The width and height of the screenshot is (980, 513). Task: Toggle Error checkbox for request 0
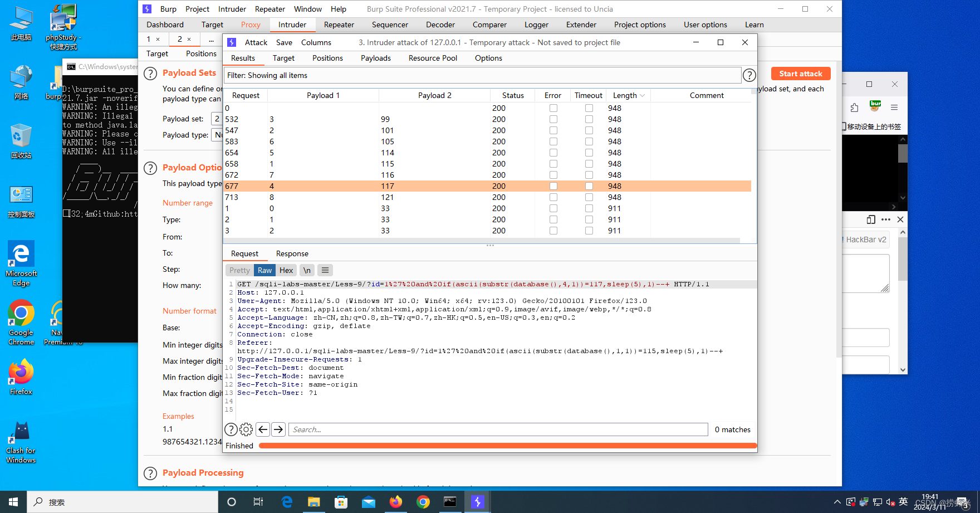(x=553, y=108)
